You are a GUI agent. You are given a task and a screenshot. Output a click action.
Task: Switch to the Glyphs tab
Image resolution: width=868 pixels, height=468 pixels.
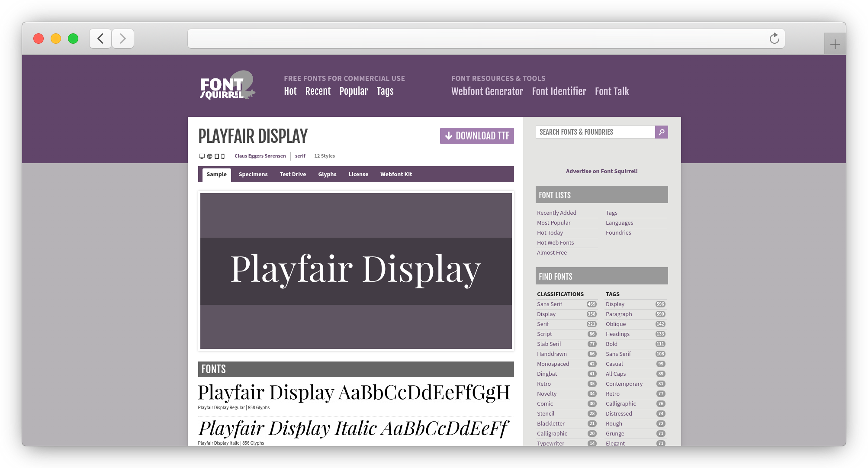point(327,174)
